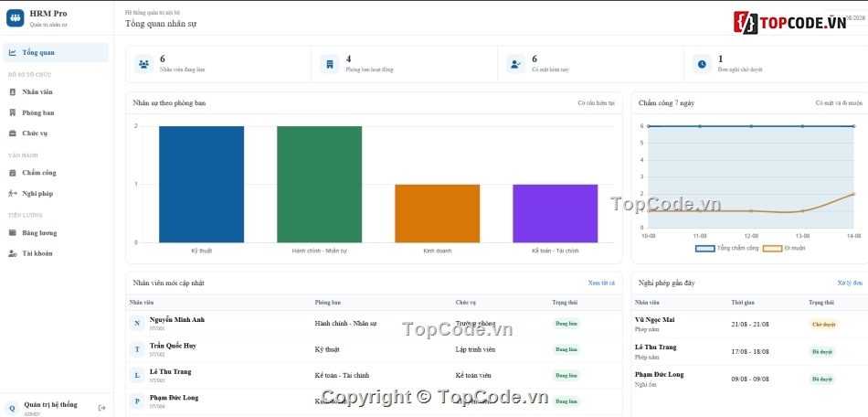
Task: Click the Chức vụ briefcase icon
Action: (13, 133)
